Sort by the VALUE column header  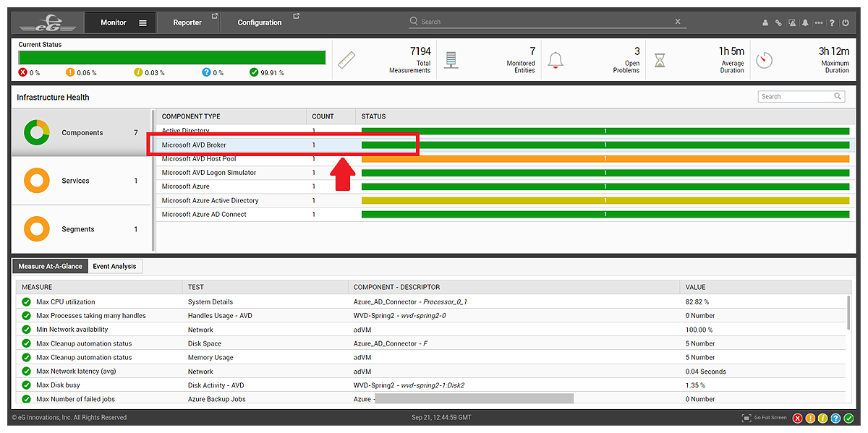click(x=695, y=287)
